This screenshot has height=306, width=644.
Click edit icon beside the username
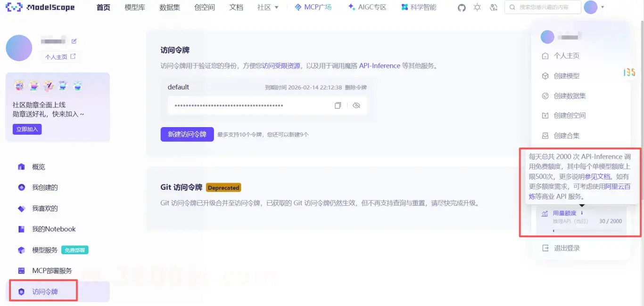[x=74, y=41]
